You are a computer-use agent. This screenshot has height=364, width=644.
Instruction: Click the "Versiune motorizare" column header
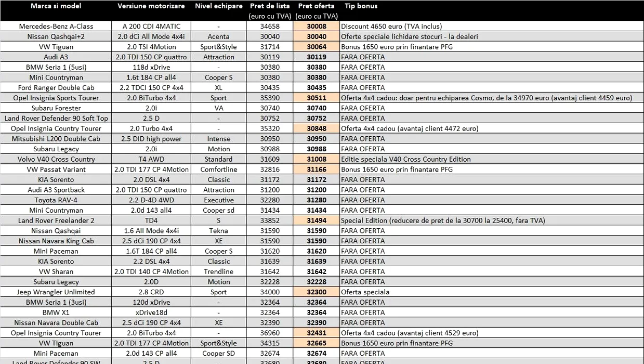(151, 6)
